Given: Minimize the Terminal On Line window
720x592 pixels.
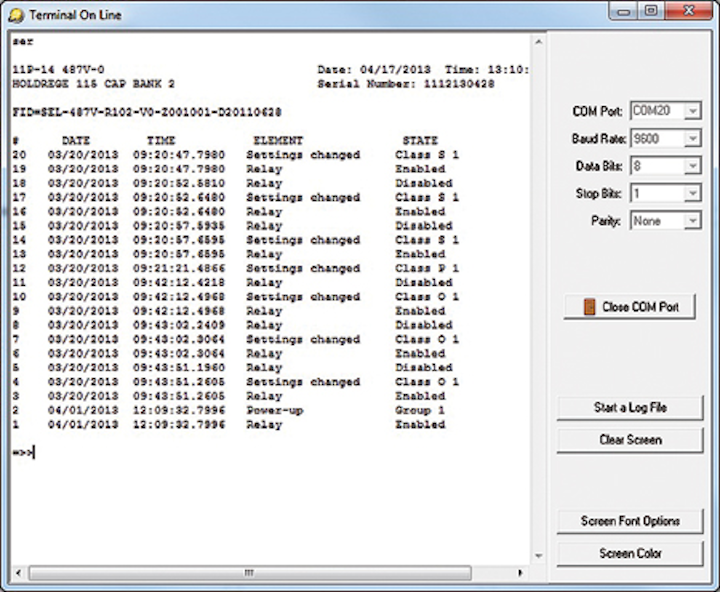Looking at the screenshot, I should (624, 12).
